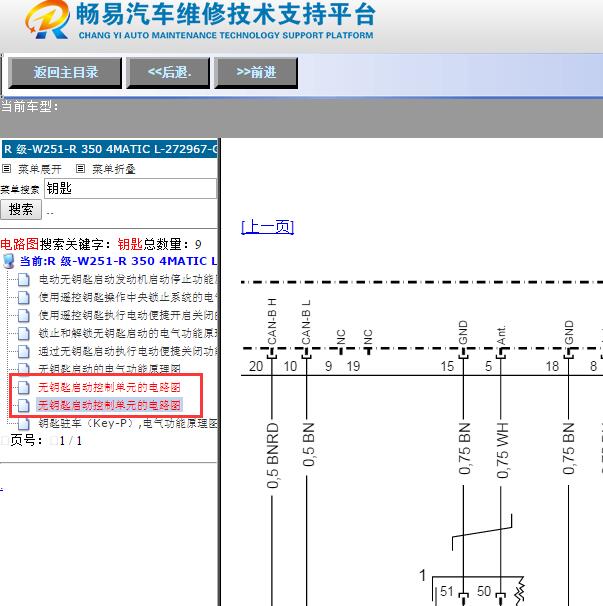Click pin number 19 in the diagram

coord(353,366)
